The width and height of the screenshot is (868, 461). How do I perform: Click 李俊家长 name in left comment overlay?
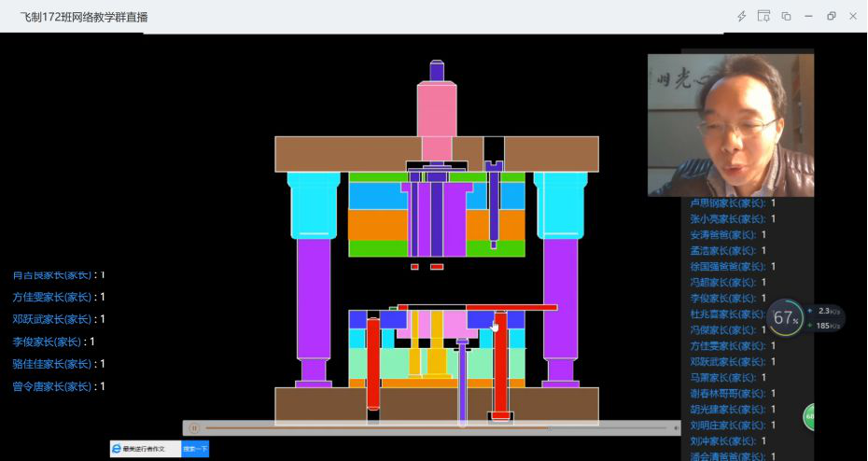click(48, 342)
